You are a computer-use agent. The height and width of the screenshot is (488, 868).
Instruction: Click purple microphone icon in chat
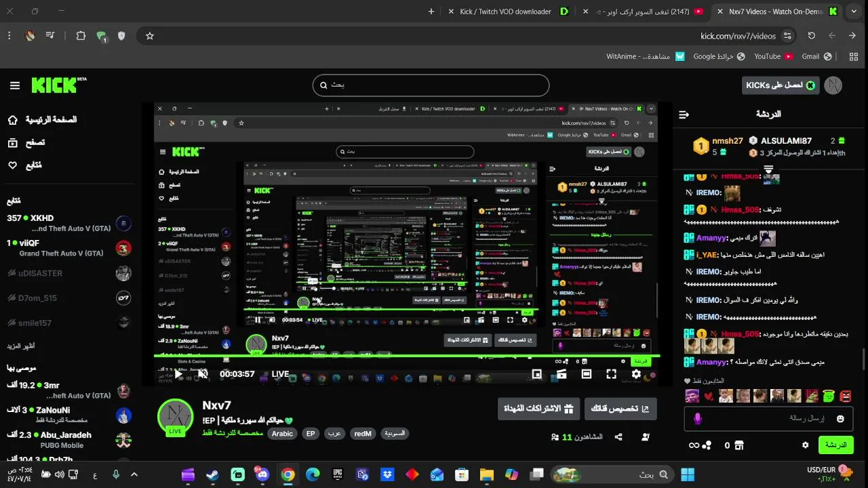698,419
